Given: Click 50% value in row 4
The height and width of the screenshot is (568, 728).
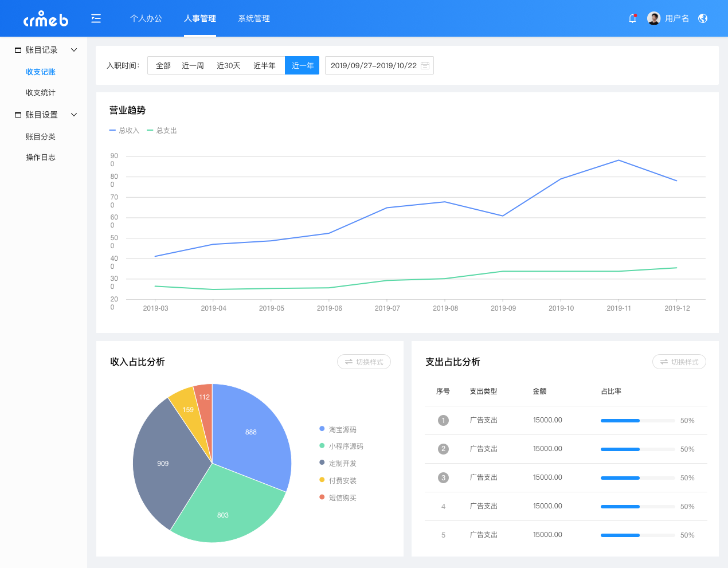Looking at the screenshot, I should pyautogui.click(x=687, y=507).
